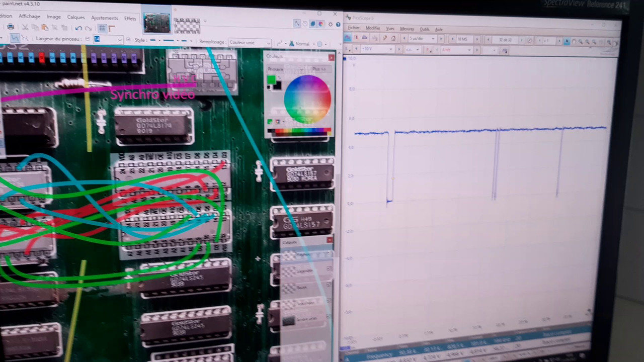This screenshot has height=362, width=644.
Task: Decrease brush width with the minus button
Action: (x=87, y=39)
